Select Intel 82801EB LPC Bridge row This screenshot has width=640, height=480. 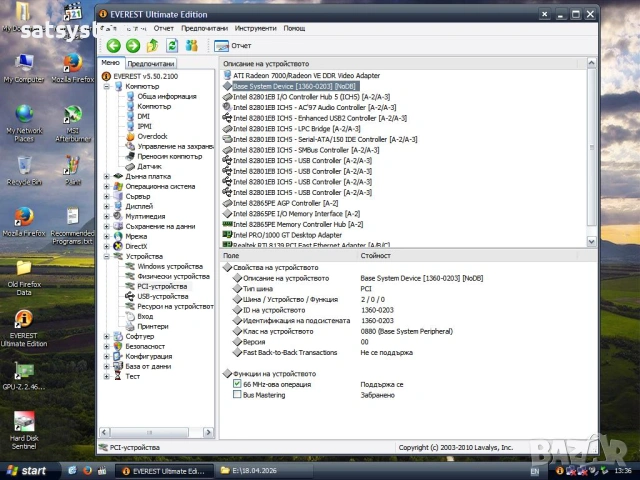coord(296,129)
